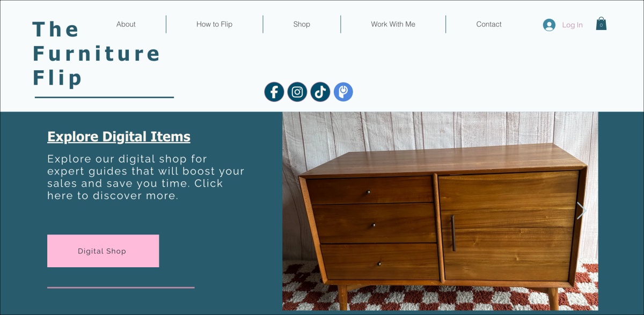Click the light blue P-shaped social icon
Viewport: 644px width, 315px height.
pyautogui.click(x=343, y=92)
